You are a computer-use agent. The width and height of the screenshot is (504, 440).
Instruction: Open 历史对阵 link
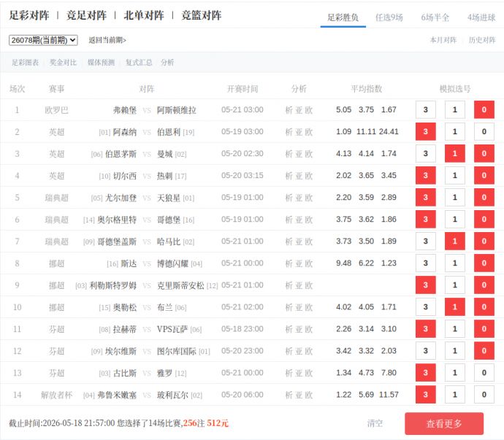(x=482, y=40)
